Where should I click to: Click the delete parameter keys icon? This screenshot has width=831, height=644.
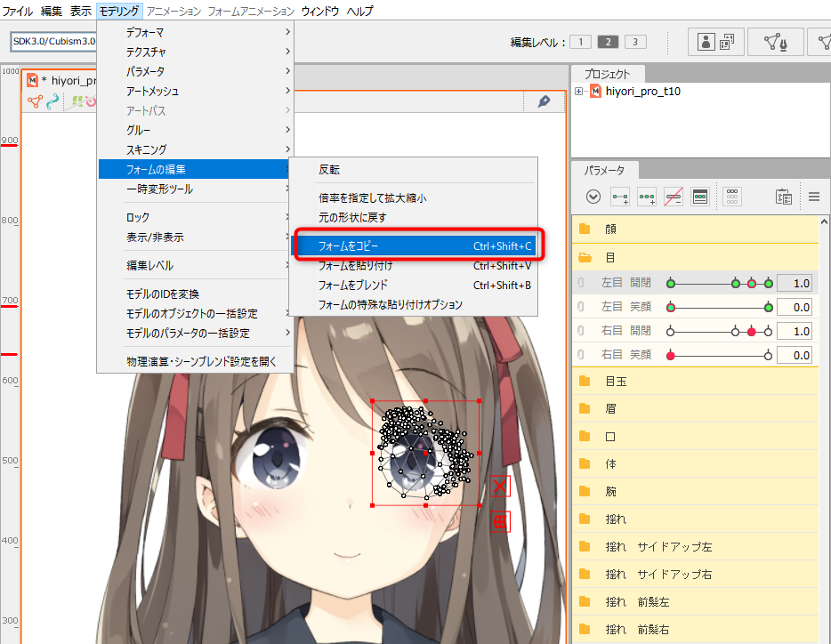click(x=674, y=197)
